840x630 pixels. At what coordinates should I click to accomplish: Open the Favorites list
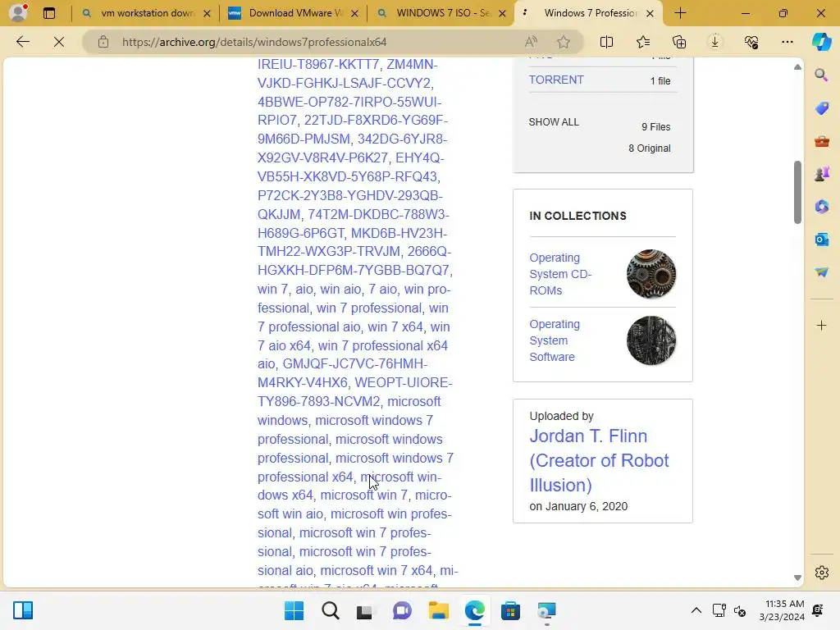tap(643, 42)
